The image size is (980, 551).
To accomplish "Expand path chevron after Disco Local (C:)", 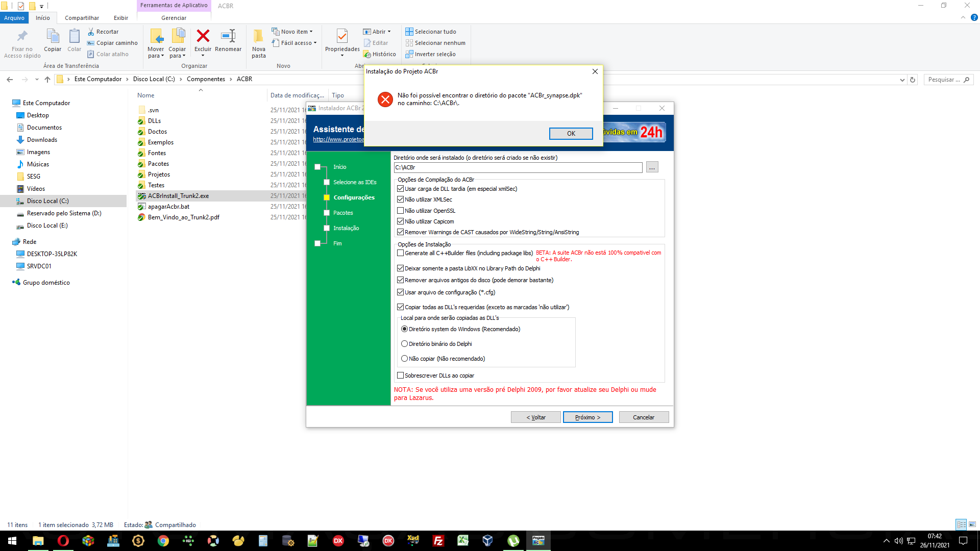I will coord(181,79).
